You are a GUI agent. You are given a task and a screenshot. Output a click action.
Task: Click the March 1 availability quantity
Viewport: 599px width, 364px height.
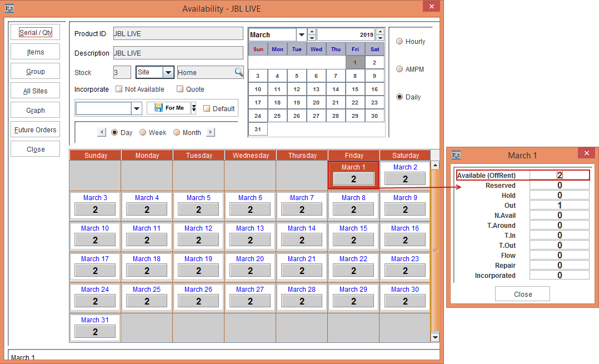[x=353, y=179]
